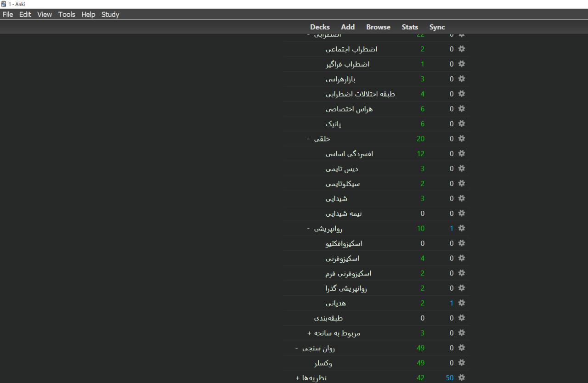Open gear menu for اسکیزوفرنی deck
Screen dimensions: 588x383
[462, 258]
